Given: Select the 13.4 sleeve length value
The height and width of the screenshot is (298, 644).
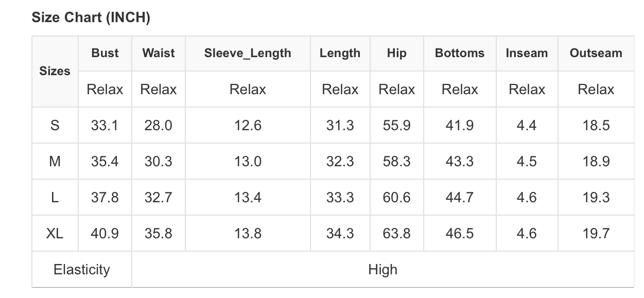Looking at the screenshot, I should (248, 197).
